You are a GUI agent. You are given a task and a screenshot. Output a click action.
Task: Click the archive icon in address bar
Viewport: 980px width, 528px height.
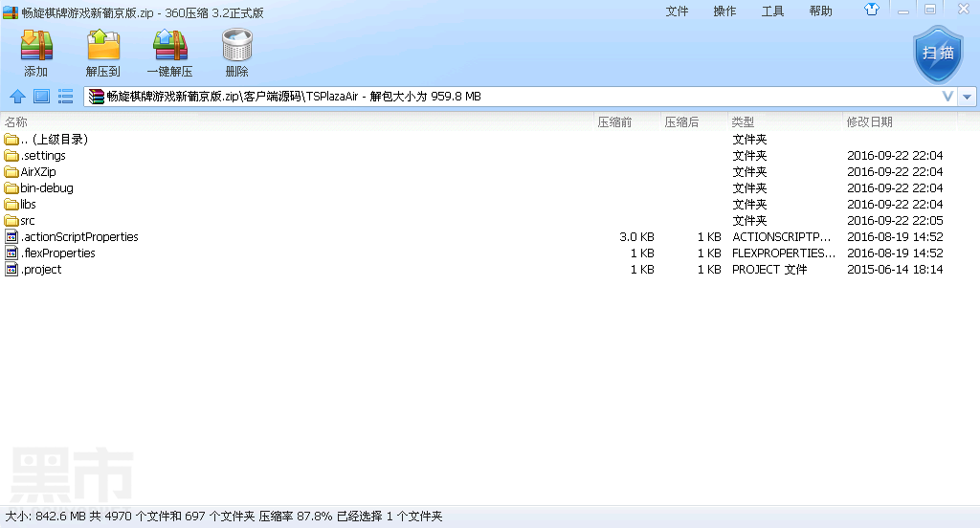pos(96,97)
